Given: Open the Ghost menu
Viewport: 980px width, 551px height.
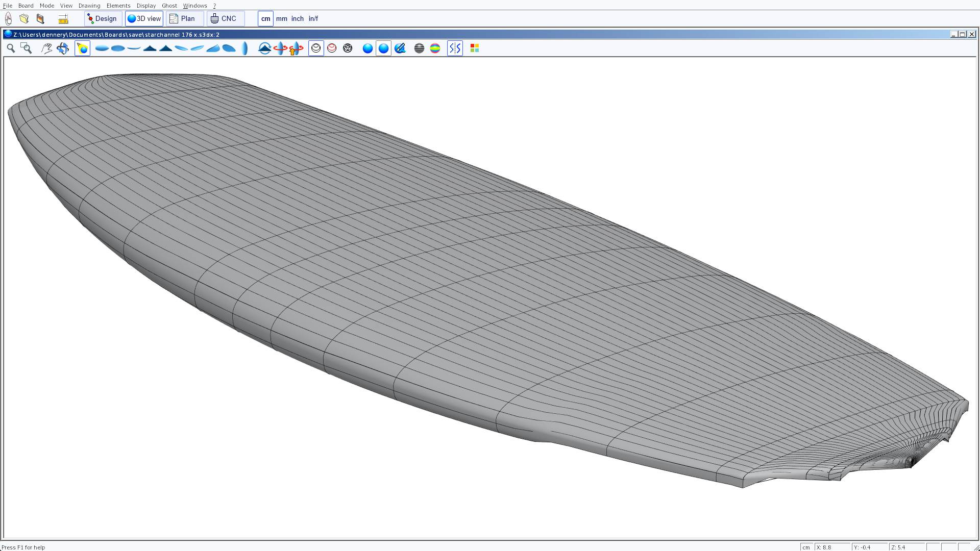Looking at the screenshot, I should (169, 6).
